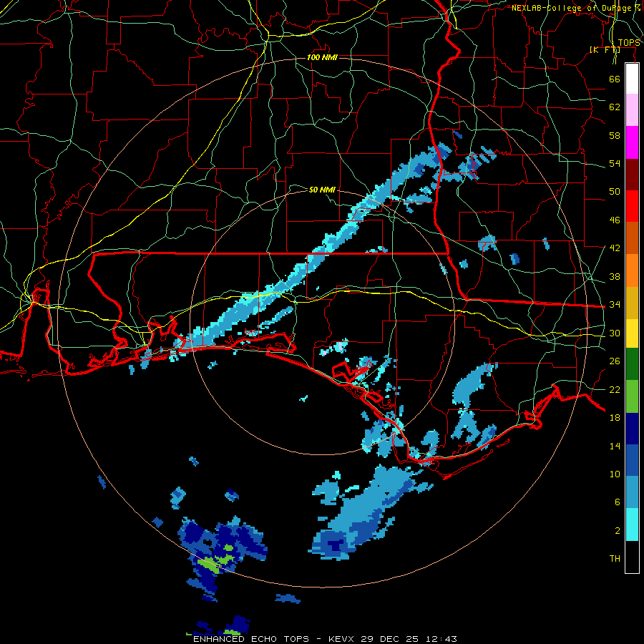Click the cyan legend swatch

point(632,525)
